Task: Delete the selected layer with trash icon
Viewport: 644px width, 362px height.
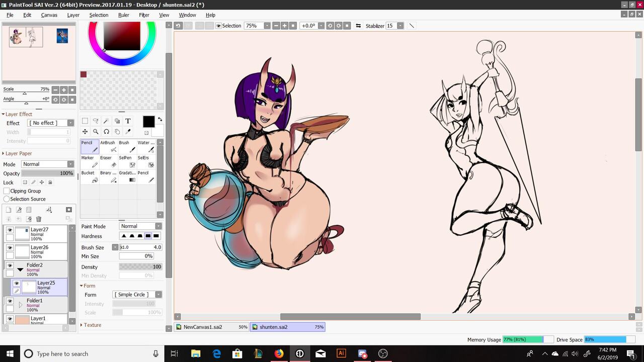Action: point(39,219)
